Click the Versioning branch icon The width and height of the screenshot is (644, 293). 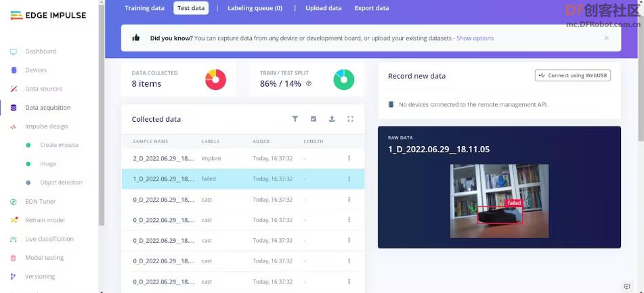[x=14, y=277]
